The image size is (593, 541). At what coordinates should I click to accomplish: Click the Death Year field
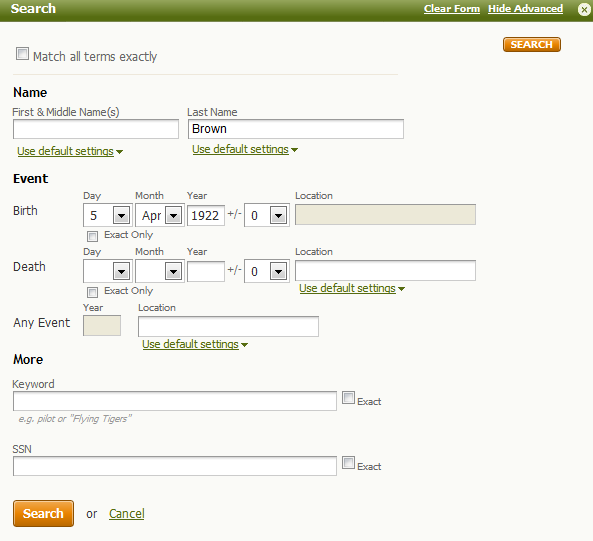[206, 271]
